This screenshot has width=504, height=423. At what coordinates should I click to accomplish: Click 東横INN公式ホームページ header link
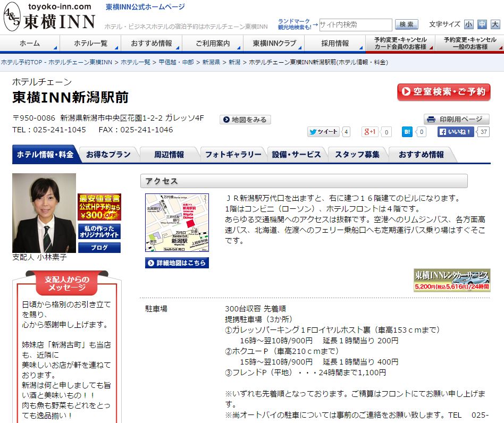click(x=145, y=7)
